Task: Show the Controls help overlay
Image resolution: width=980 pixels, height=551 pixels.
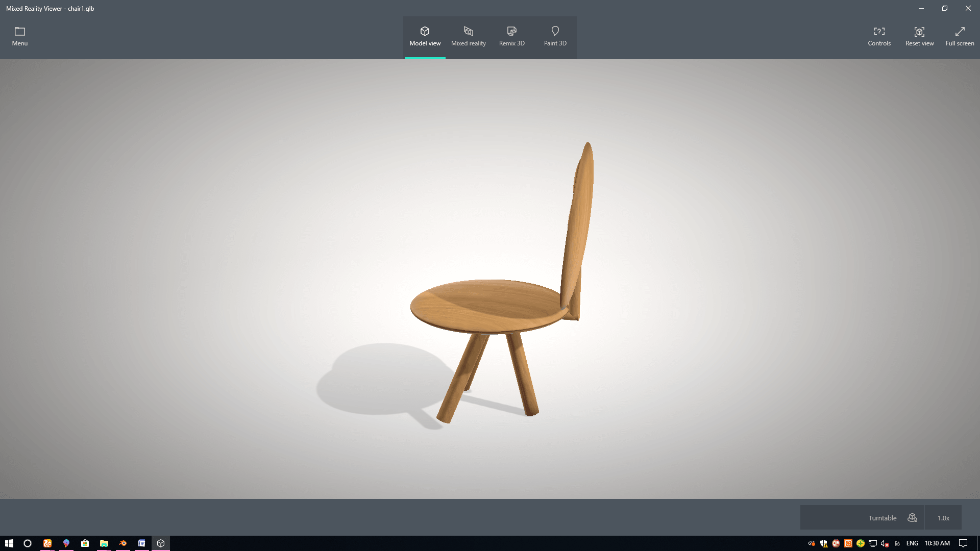Action: [879, 37]
